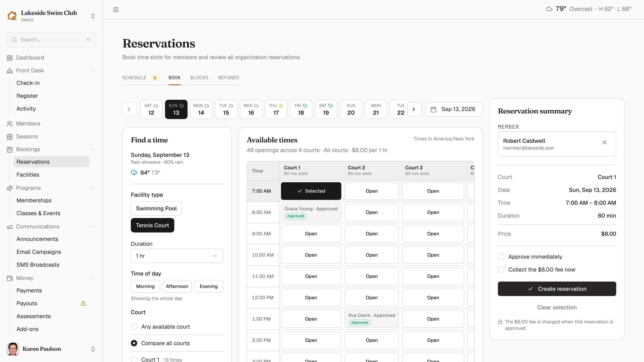Collapse the Front Desk section
The width and height of the screenshot is (644, 362).
pyautogui.click(x=93, y=71)
